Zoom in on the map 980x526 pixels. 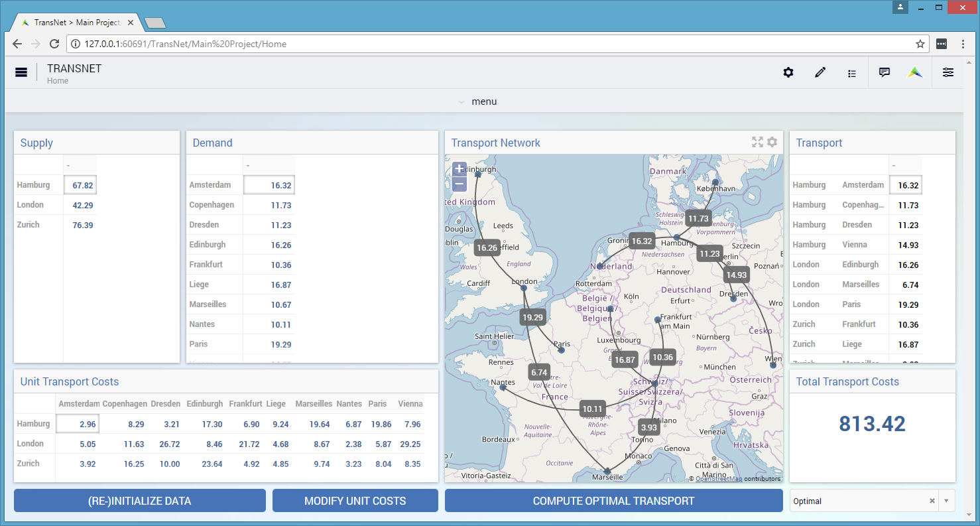click(x=459, y=168)
